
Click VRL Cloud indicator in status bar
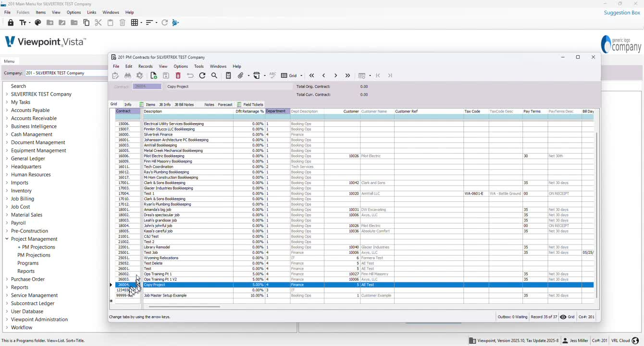coord(625,341)
